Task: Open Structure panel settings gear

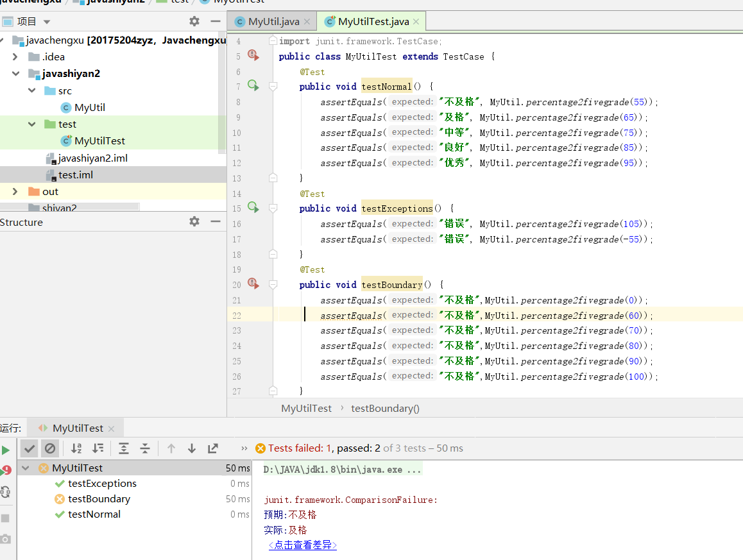Action: coord(194,221)
